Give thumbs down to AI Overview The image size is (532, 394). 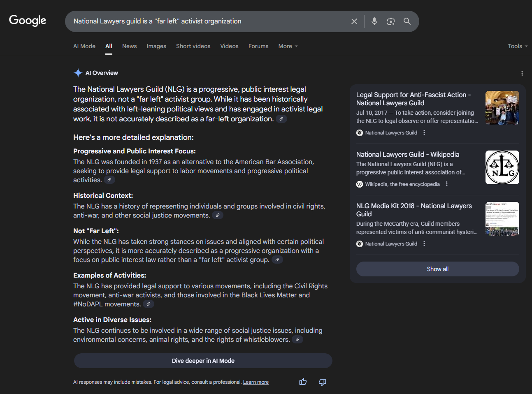pos(323,382)
